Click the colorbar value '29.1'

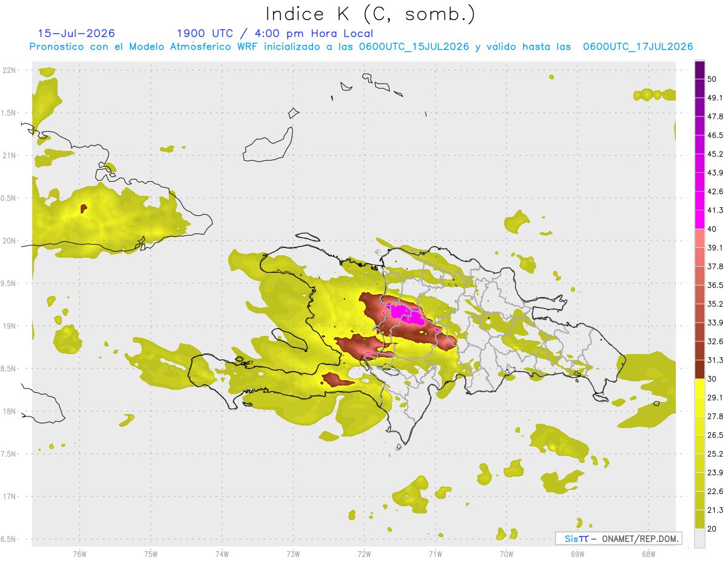(x=715, y=398)
